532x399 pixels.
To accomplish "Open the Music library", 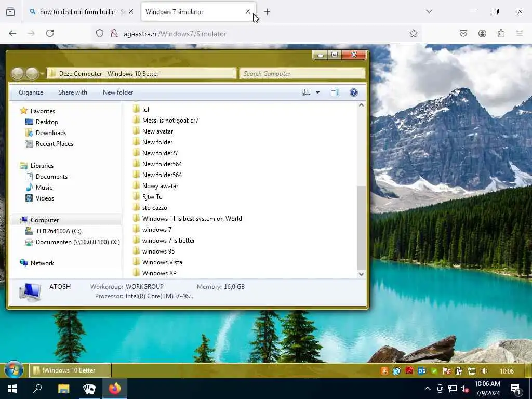I will (44, 187).
